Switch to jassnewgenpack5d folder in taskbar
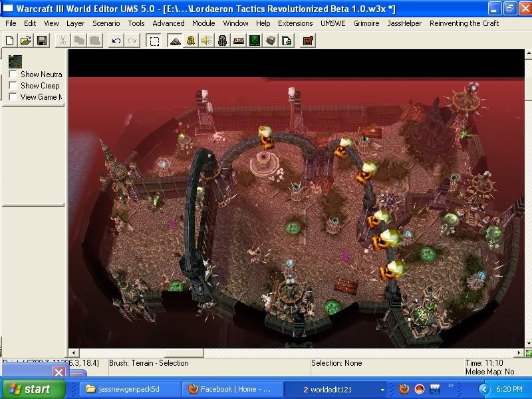This screenshot has height=399, width=532. coord(129,389)
